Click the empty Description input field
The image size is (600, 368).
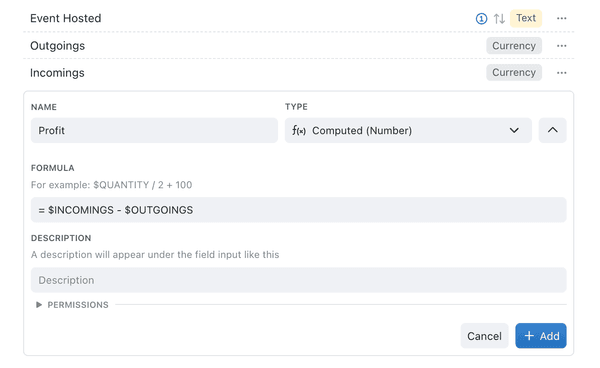(298, 280)
